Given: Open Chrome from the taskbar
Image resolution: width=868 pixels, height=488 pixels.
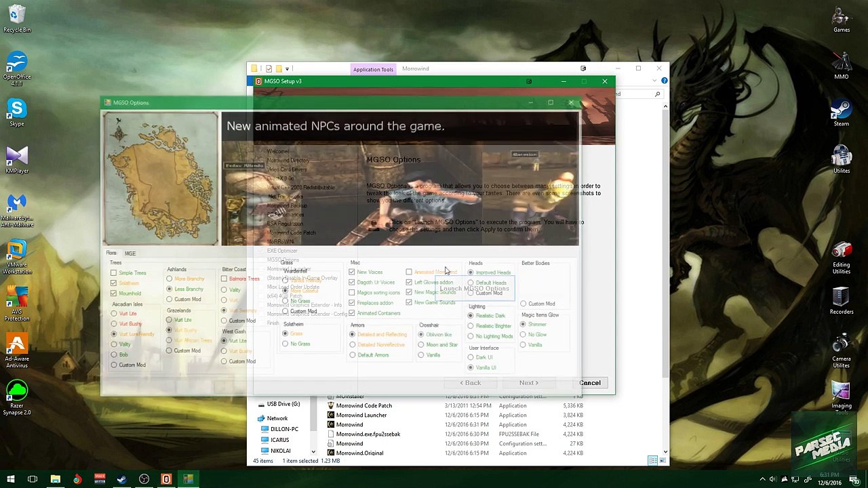Looking at the screenshot, I should pyautogui.click(x=77, y=479).
